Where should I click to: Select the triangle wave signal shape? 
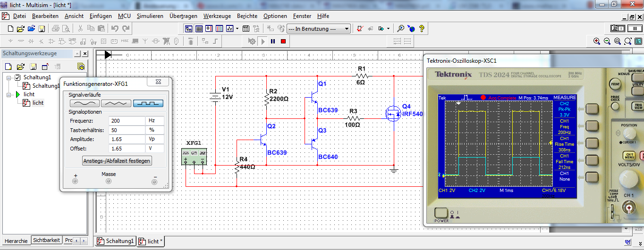[116, 103]
